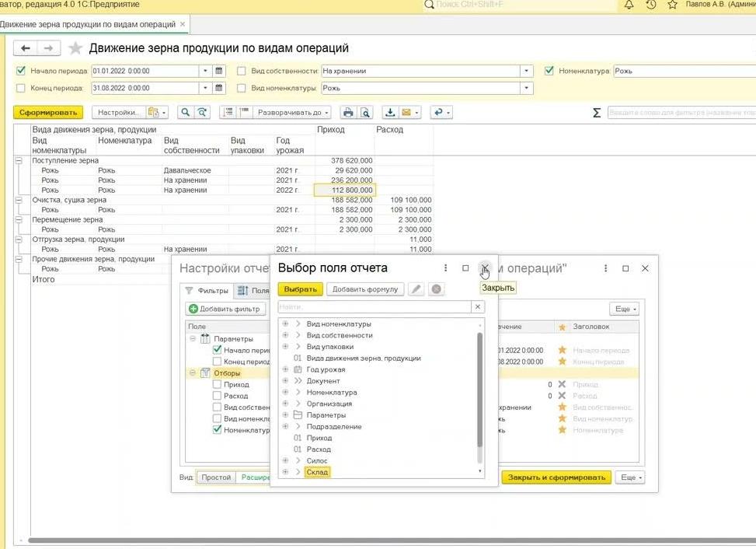Click the Выбрать button
The width and height of the screenshot is (756, 549).
(x=301, y=289)
